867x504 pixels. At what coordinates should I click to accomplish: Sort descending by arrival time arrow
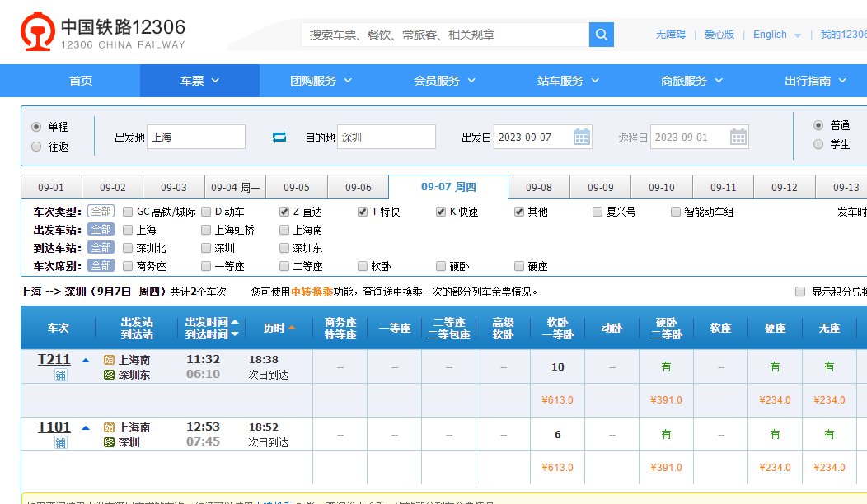[234, 334]
